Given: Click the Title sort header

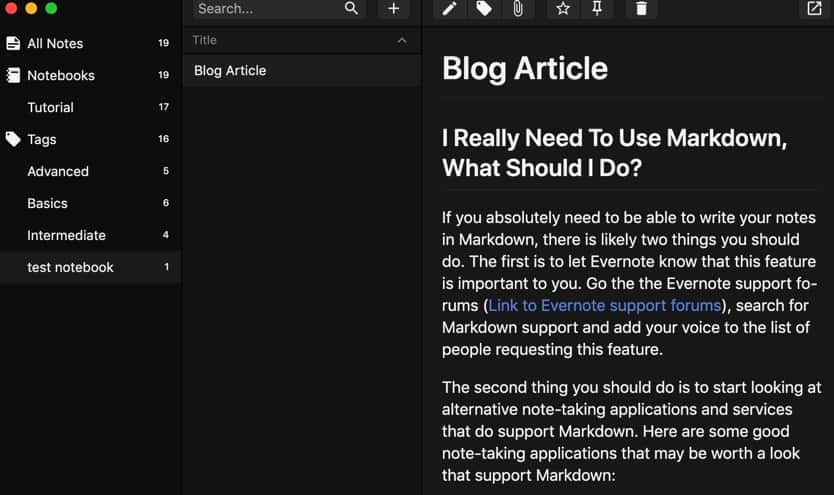Looking at the screenshot, I should point(204,40).
